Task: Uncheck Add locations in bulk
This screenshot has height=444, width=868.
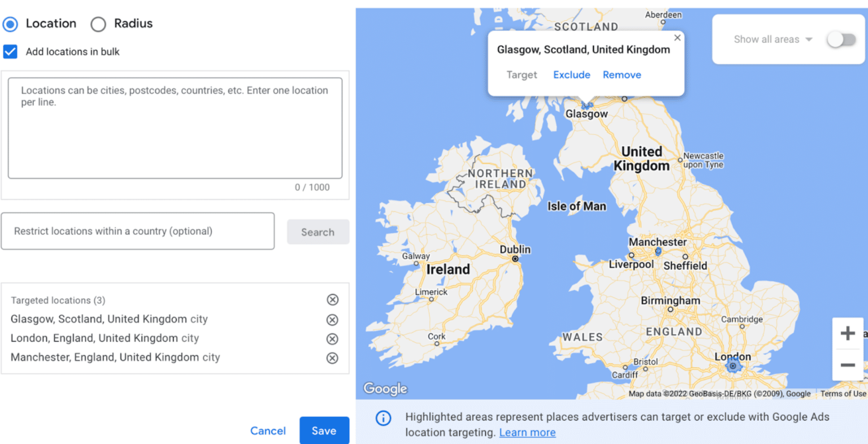Action: point(11,51)
